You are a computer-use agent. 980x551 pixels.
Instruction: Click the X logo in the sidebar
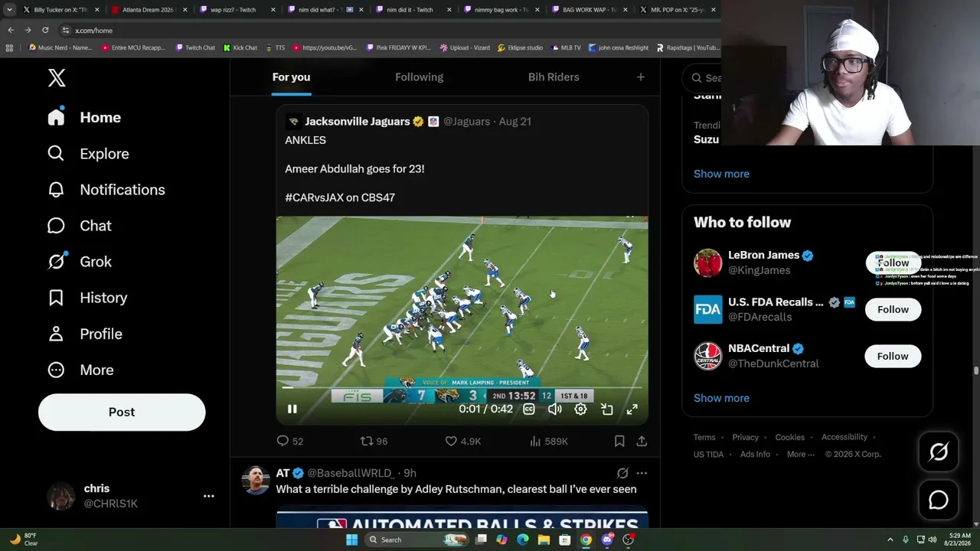tap(57, 77)
